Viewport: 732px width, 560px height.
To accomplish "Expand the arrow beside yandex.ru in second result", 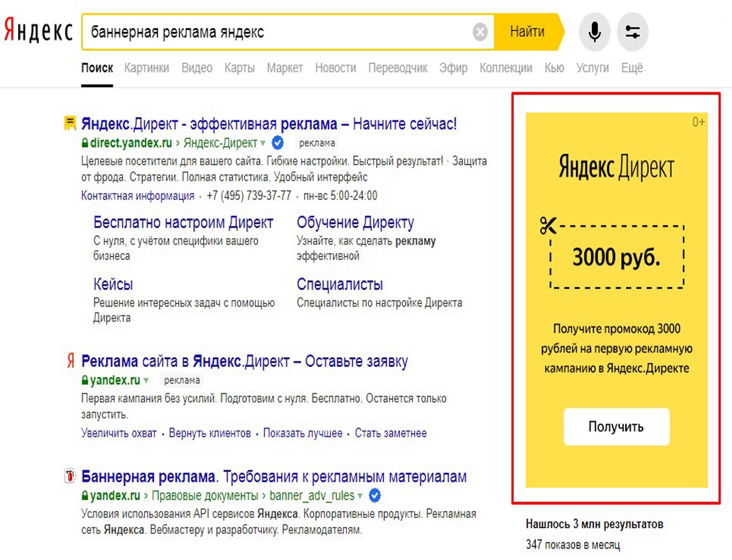I will [146, 381].
